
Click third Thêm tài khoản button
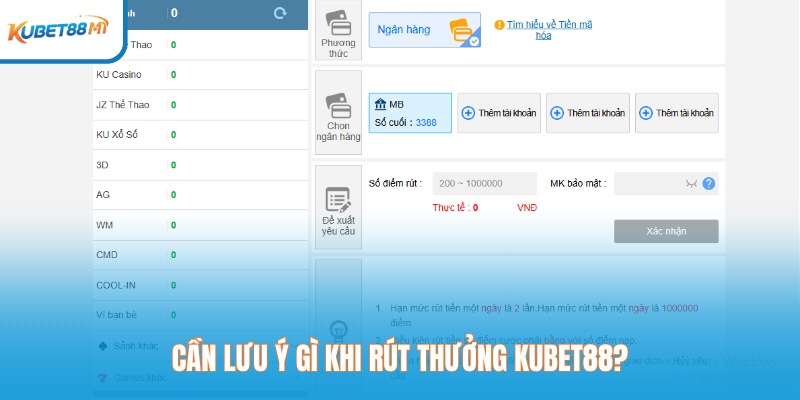[x=677, y=113]
